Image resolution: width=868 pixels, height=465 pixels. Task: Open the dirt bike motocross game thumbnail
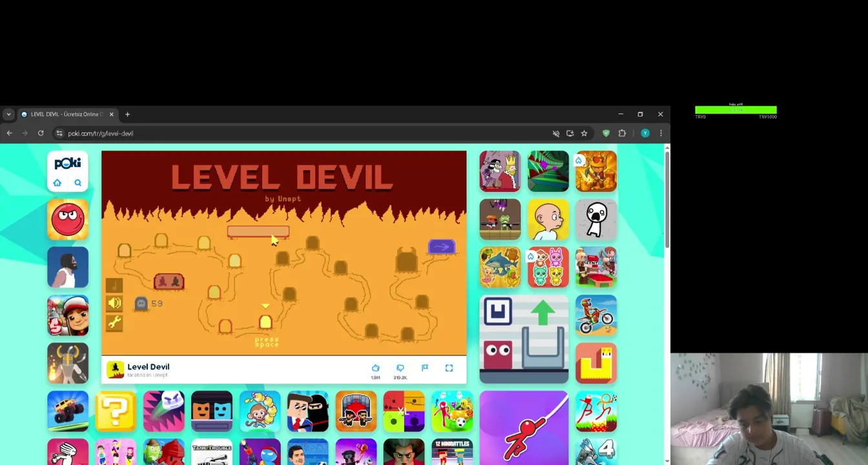click(596, 316)
